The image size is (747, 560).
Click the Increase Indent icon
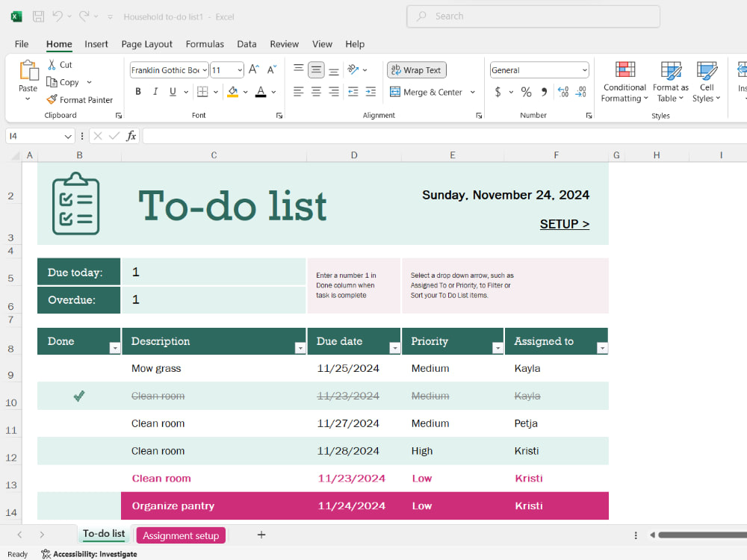[x=371, y=91]
